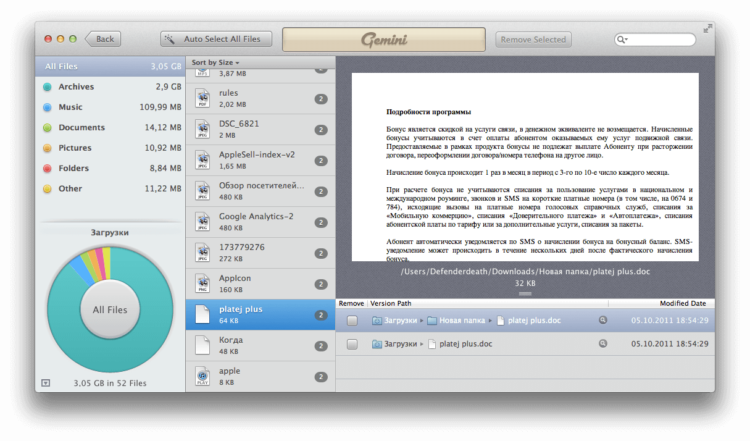
Task: Click the file path text under preview
Action: (525, 271)
